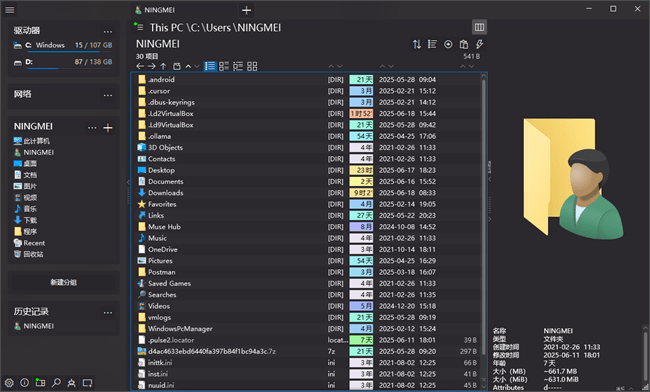Image resolution: width=650 pixels, height=392 pixels.
Task: Sort by type descending using the down chevron
Action: pos(340,66)
